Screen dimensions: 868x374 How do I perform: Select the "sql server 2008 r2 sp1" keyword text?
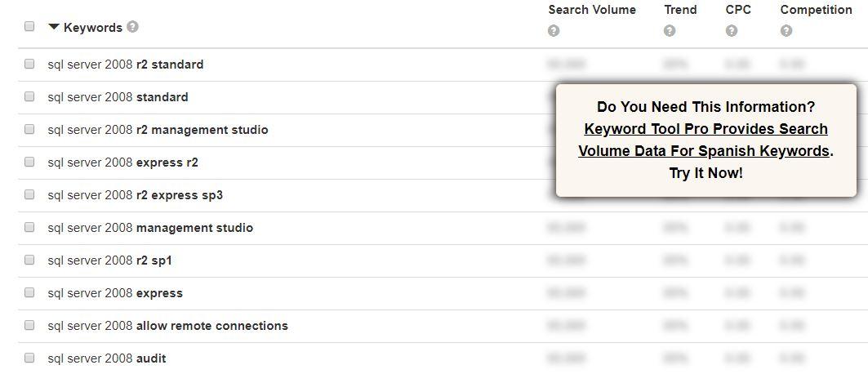pos(109,260)
